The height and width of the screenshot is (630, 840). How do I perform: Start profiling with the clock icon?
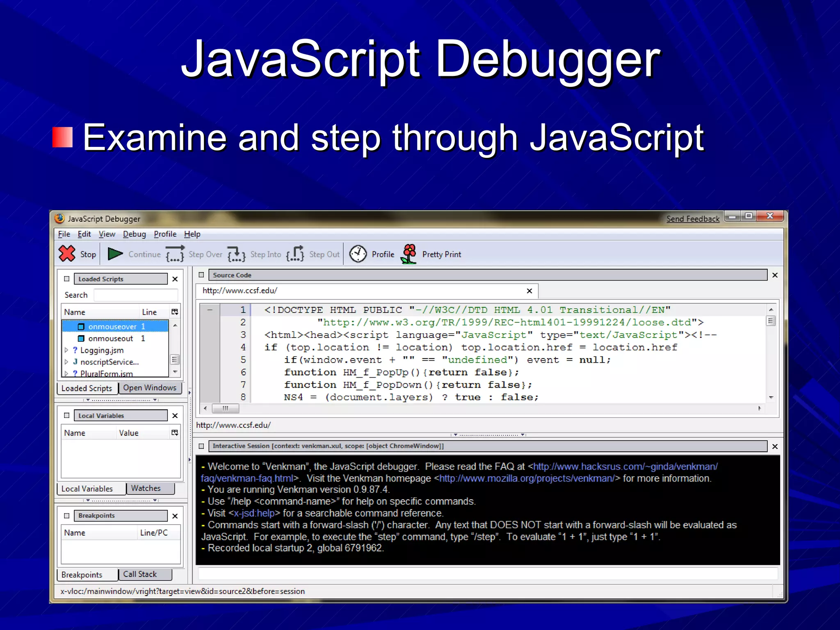358,254
